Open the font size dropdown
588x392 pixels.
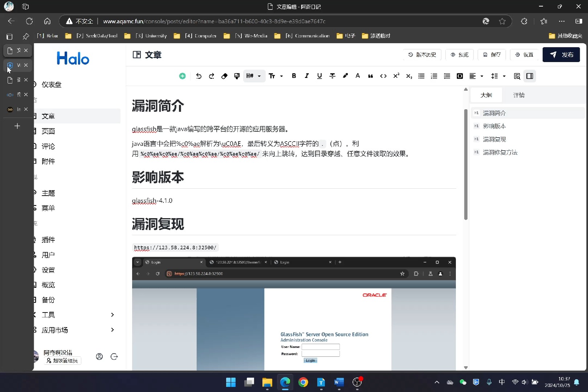pos(276,76)
